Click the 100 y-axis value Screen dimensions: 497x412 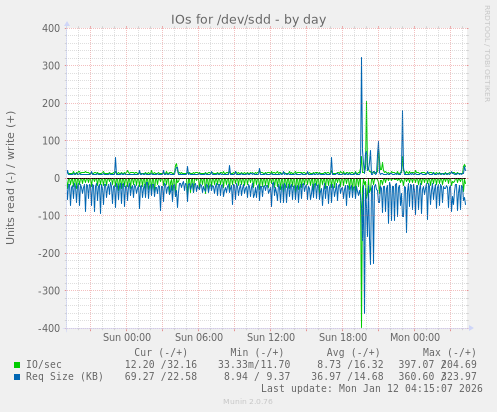click(51, 141)
